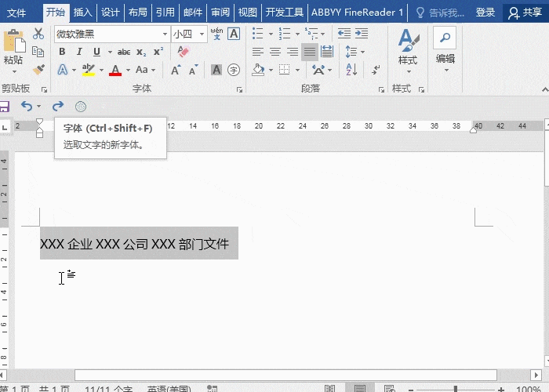Undo the last action
Viewport: 549px width, 392px height.
pos(27,106)
